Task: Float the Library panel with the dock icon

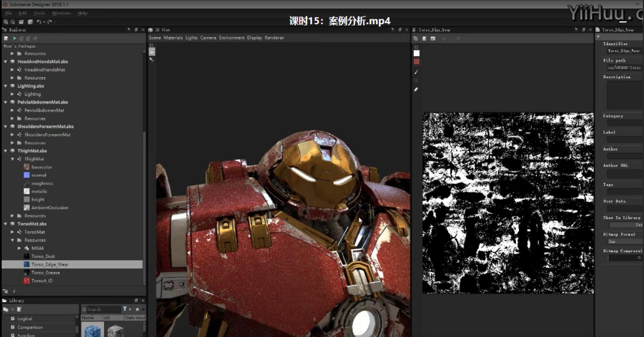Action: [x=136, y=301]
